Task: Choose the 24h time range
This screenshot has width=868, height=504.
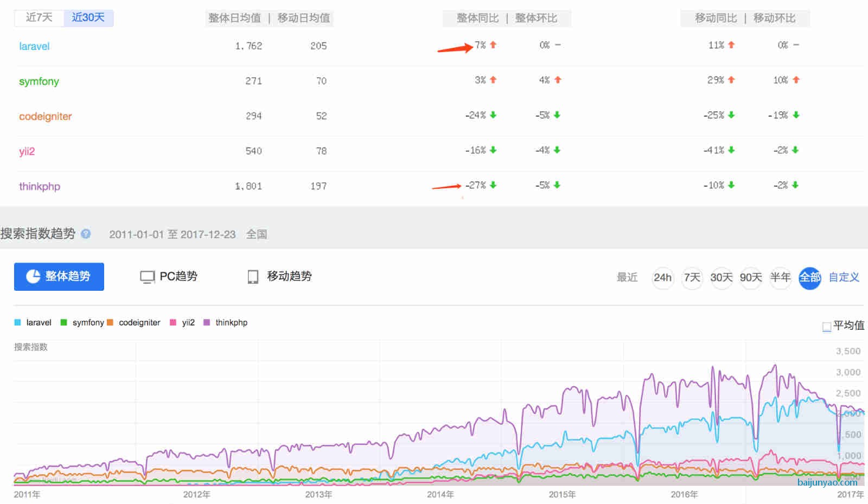Action: click(663, 278)
